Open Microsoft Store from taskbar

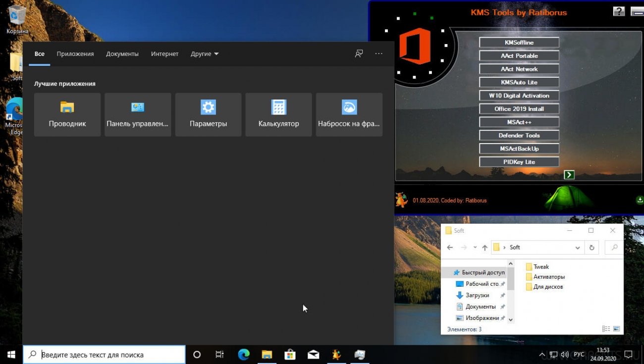coord(290,355)
